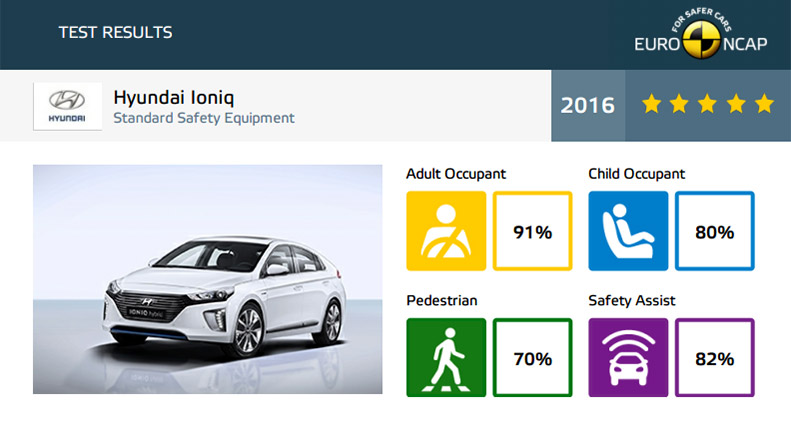The height and width of the screenshot is (421, 791).
Task: Select the blue Child Occupant seat icon
Action: pyautogui.click(x=628, y=231)
